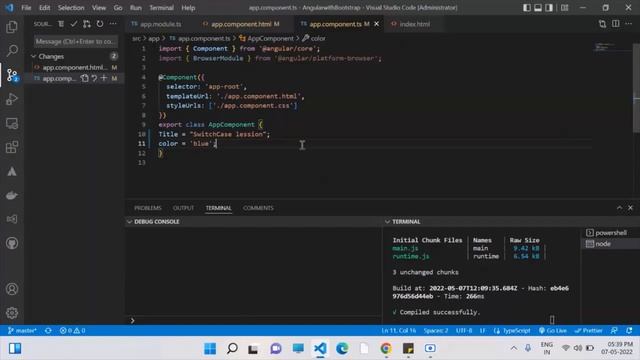The width and height of the screenshot is (640, 360).
Task: Close the app.component.ts tab
Action: tap(376, 24)
